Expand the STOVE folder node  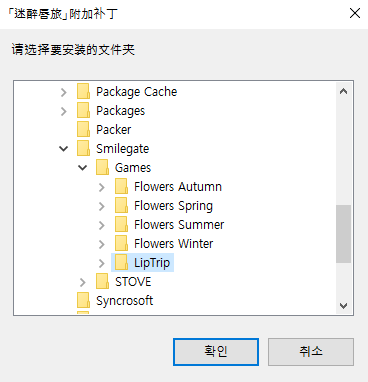83,282
